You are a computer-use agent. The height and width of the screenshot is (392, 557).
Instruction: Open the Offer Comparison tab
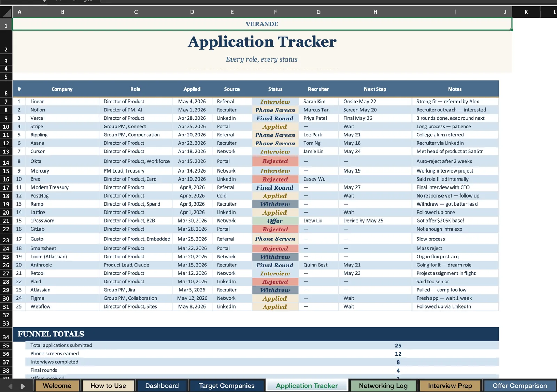[x=520, y=386]
